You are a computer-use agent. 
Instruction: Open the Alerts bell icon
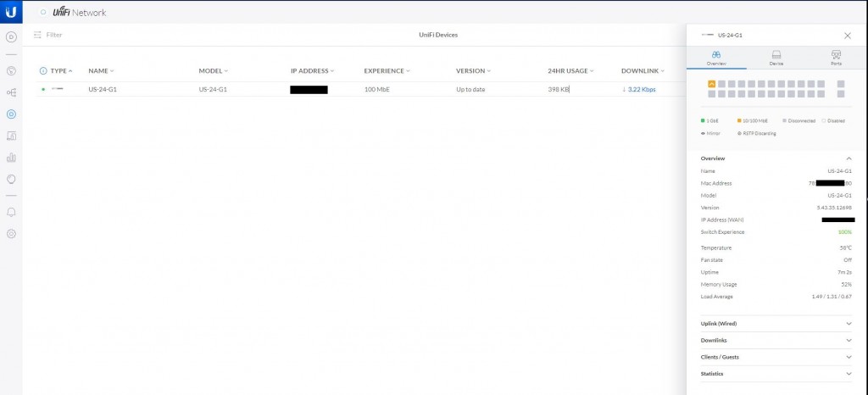click(11, 213)
